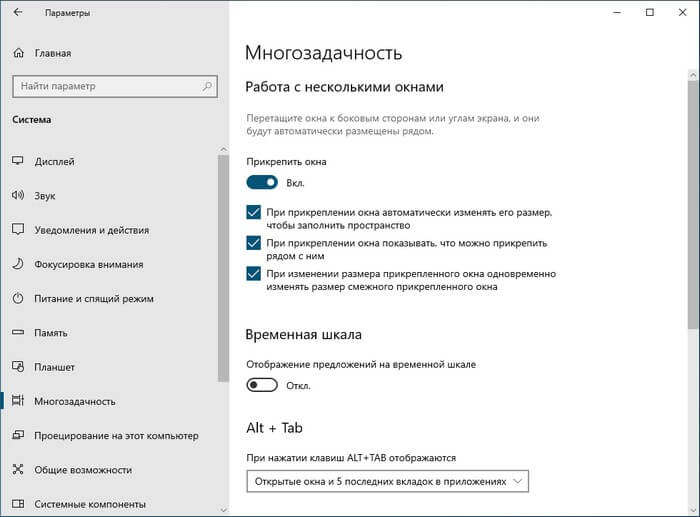Open the ALT+TAB display options dropdown
The image size is (700, 517).
387,482
